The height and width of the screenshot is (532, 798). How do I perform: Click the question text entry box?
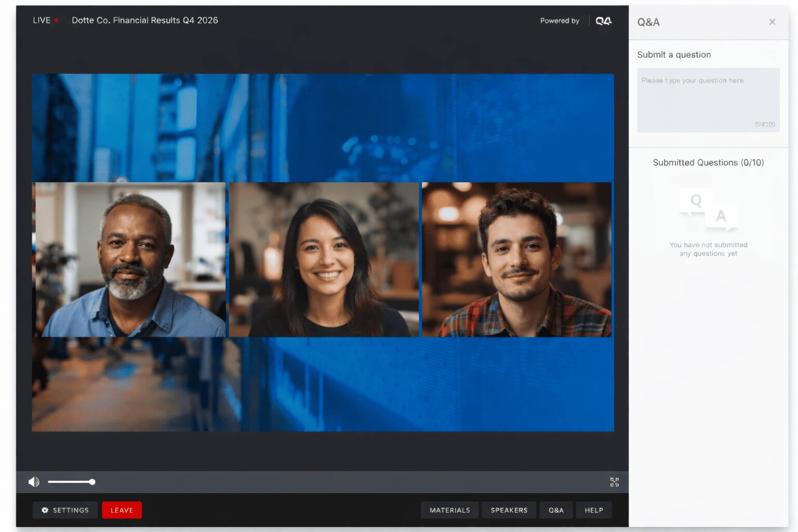708,100
